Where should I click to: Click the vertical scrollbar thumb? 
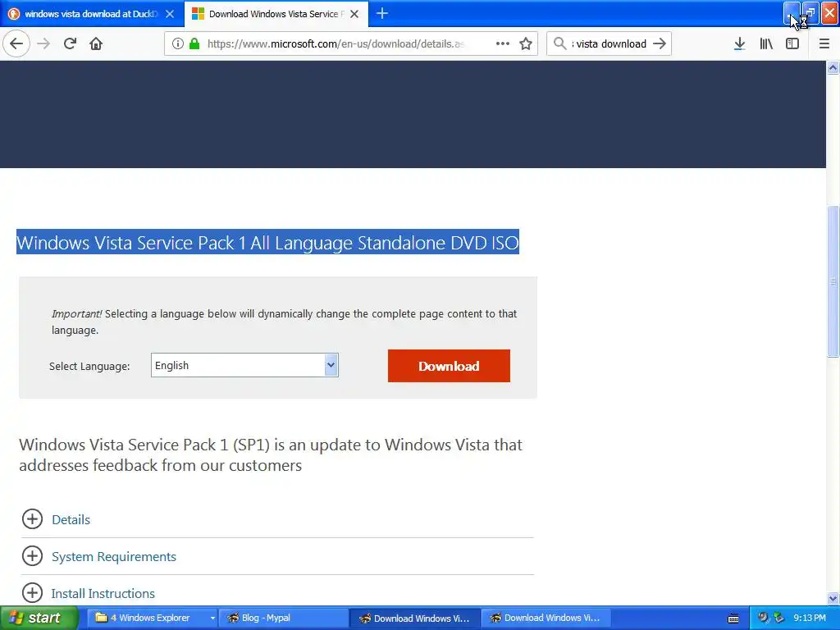(x=833, y=281)
